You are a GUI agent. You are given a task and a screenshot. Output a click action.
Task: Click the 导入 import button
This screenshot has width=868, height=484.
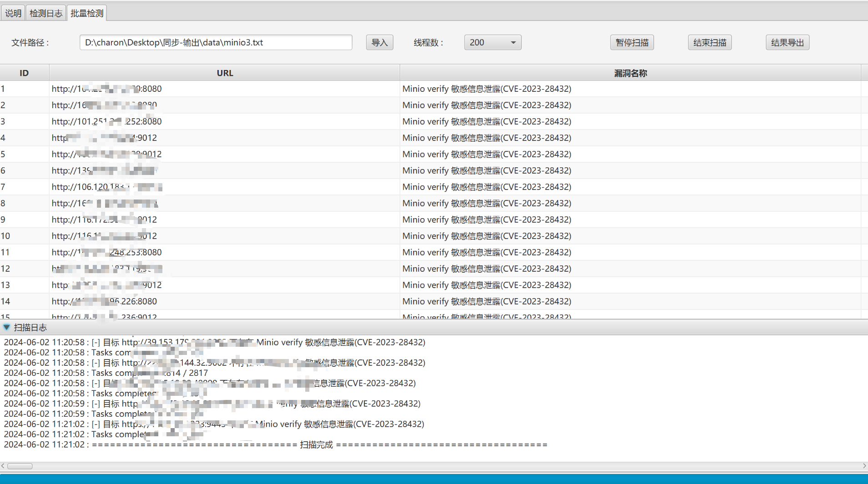pyautogui.click(x=379, y=42)
